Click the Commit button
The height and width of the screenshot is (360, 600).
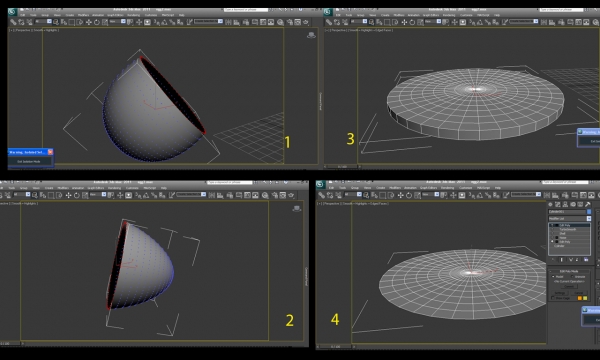coord(569,287)
